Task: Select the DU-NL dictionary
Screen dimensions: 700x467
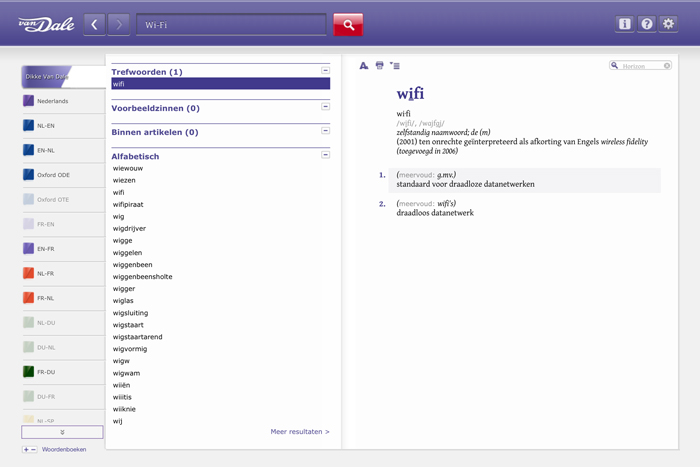Action: tap(63, 347)
